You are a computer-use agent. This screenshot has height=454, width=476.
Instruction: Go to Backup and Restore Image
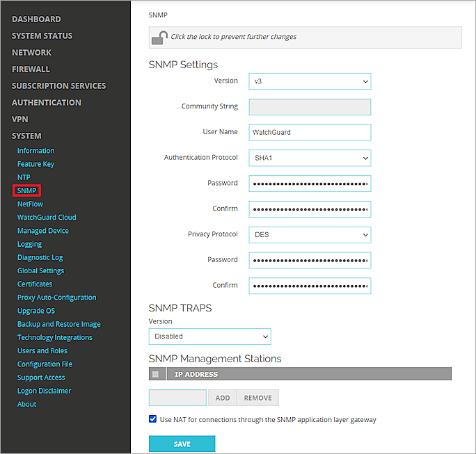coord(58,324)
